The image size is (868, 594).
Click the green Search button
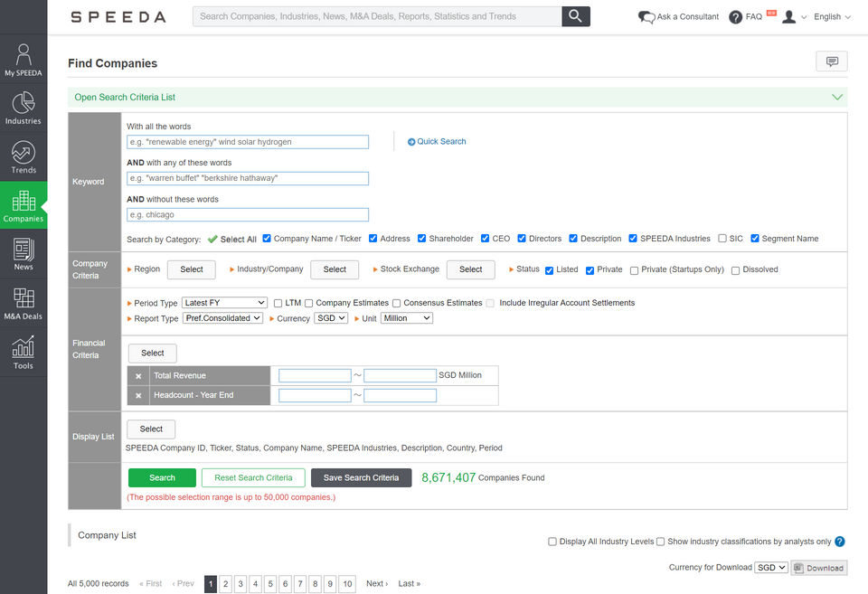coord(162,477)
